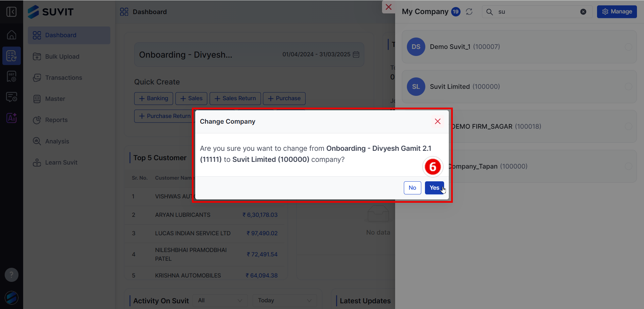
Task: Close the My Company panel with the red X
Action: [388, 7]
